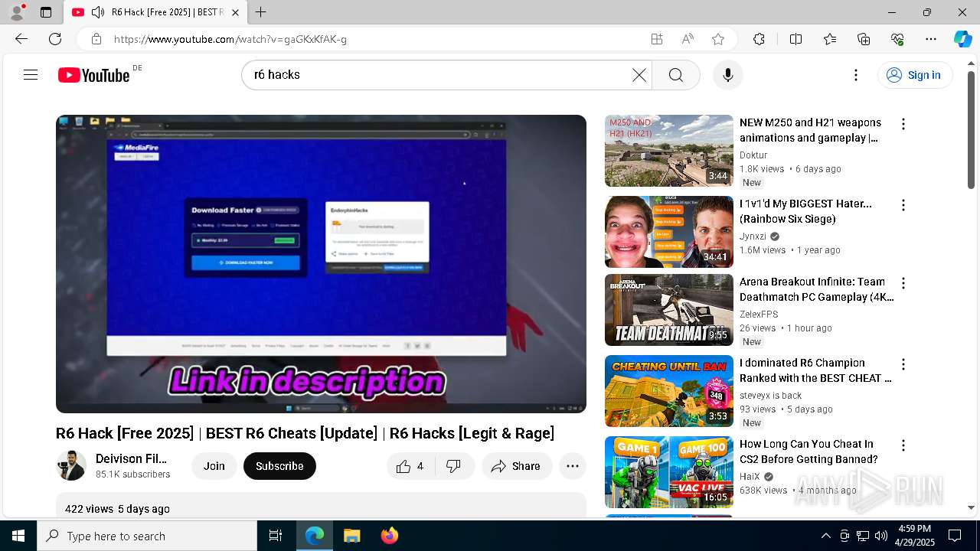Mute the tab via speaker icon
Screen dimensions: 980x551
tap(97, 12)
